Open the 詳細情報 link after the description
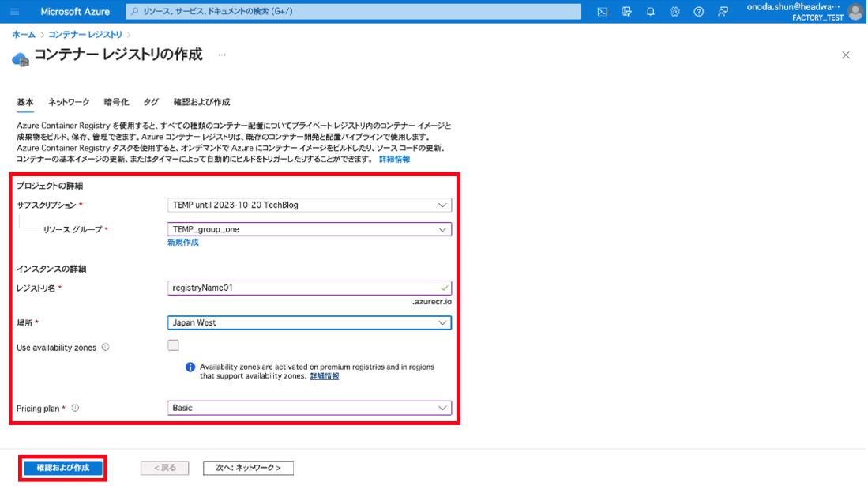 tap(394, 159)
